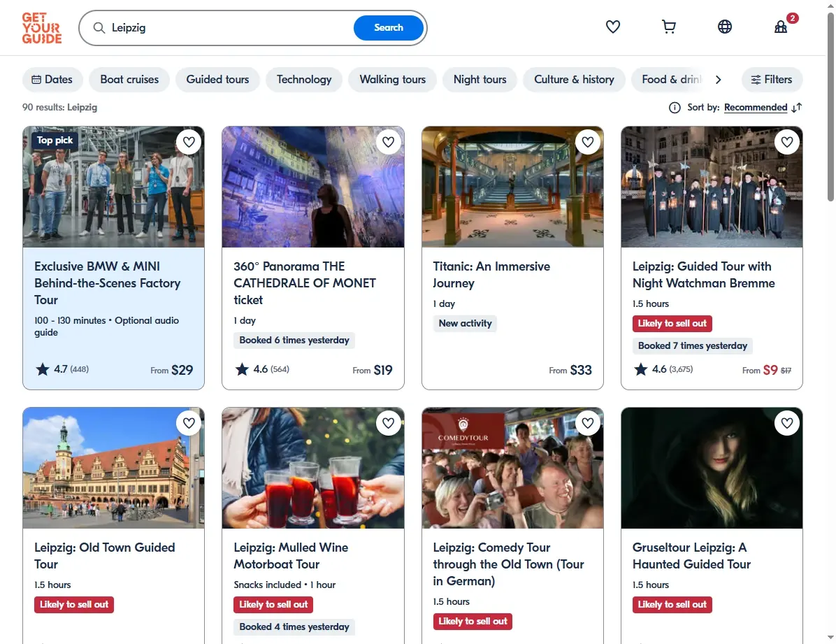
Task: Open the Dates picker
Action: click(52, 80)
